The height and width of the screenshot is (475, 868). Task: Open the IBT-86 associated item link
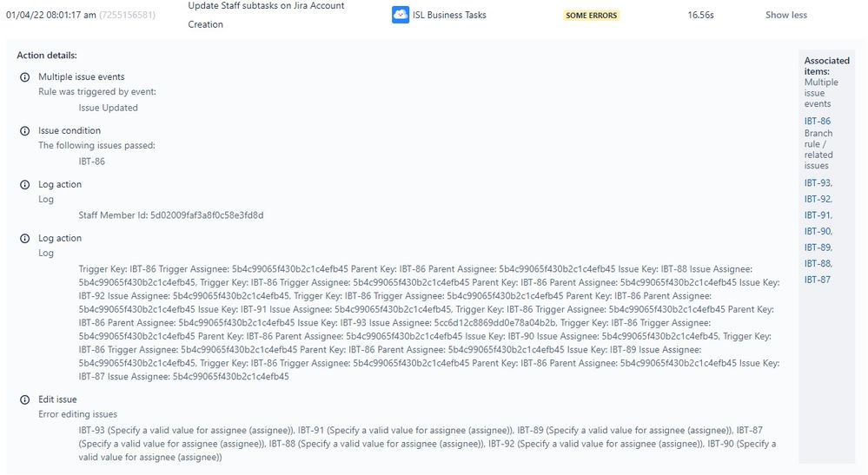point(817,121)
